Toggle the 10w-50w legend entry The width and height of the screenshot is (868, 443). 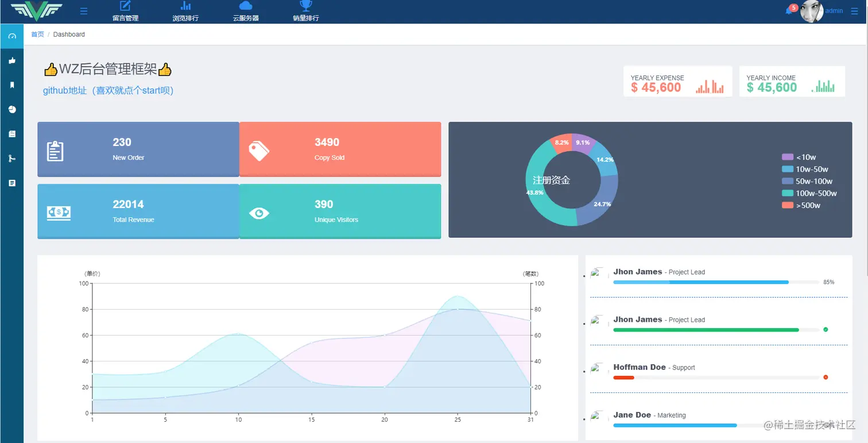coord(805,169)
